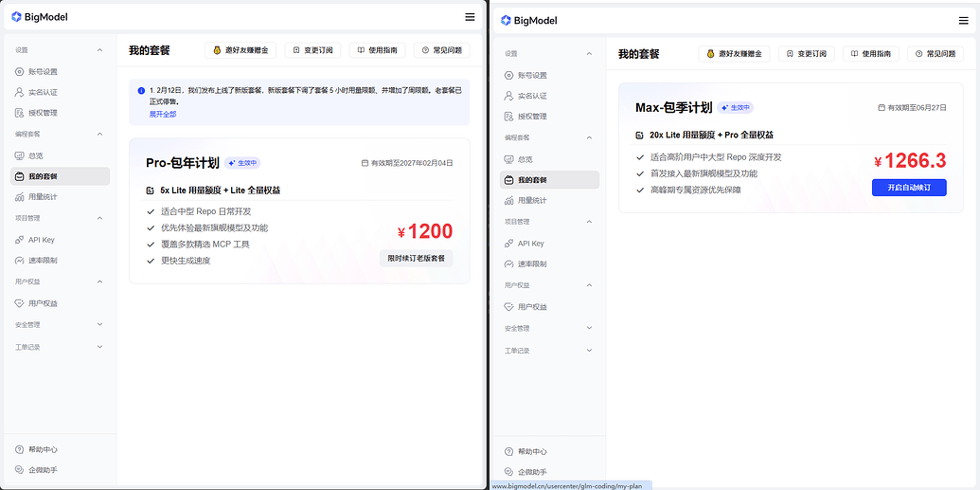Open 企微助手 in right window

pos(526,472)
